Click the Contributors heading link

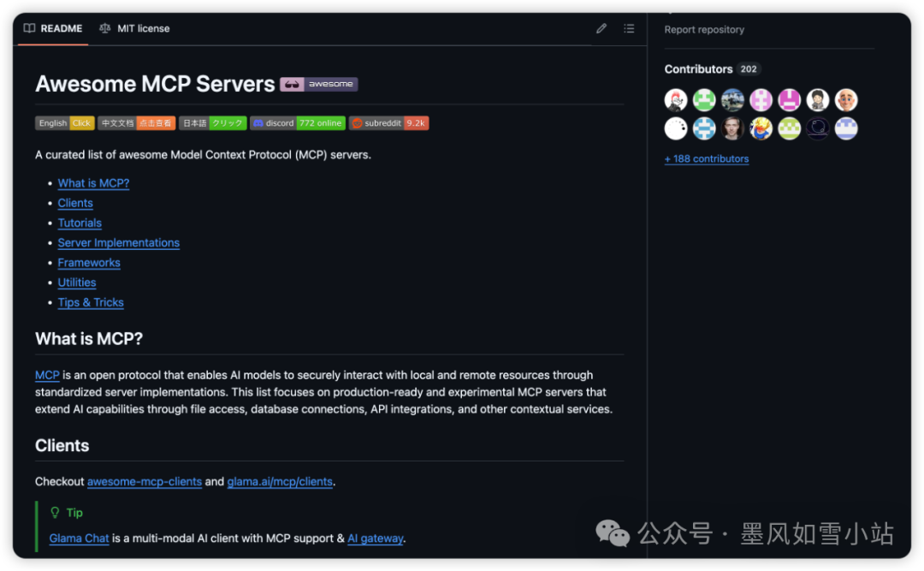699,69
